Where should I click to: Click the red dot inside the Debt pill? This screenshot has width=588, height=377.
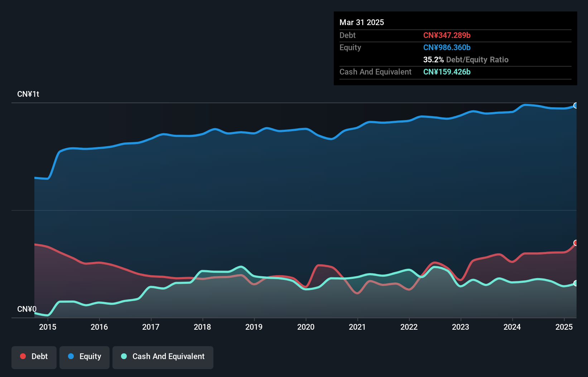tap(23, 356)
